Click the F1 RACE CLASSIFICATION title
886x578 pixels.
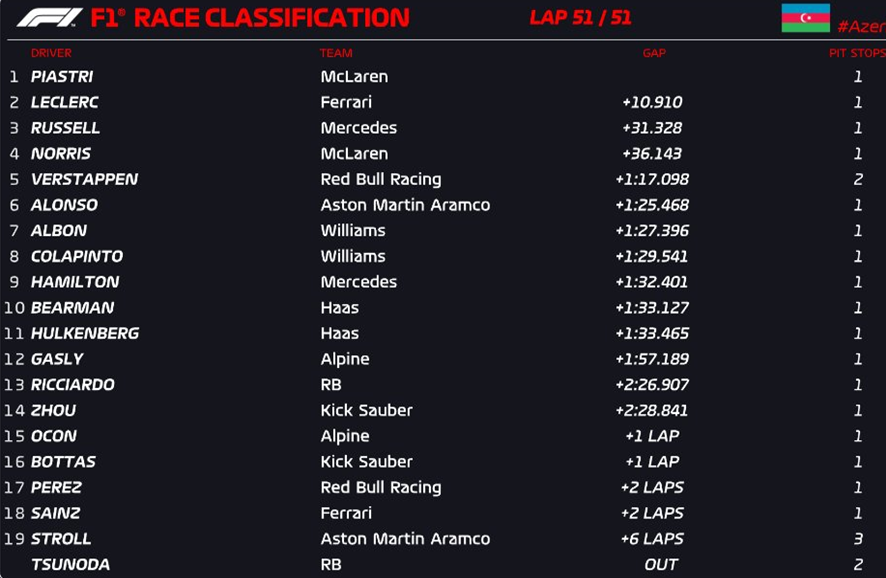pos(250,18)
